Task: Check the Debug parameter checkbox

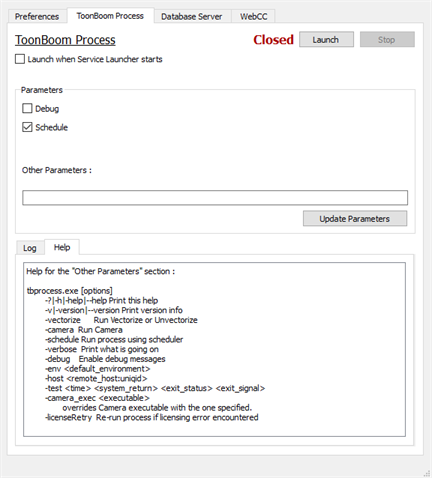Action: pyautogui.click(x=27, y=108)
